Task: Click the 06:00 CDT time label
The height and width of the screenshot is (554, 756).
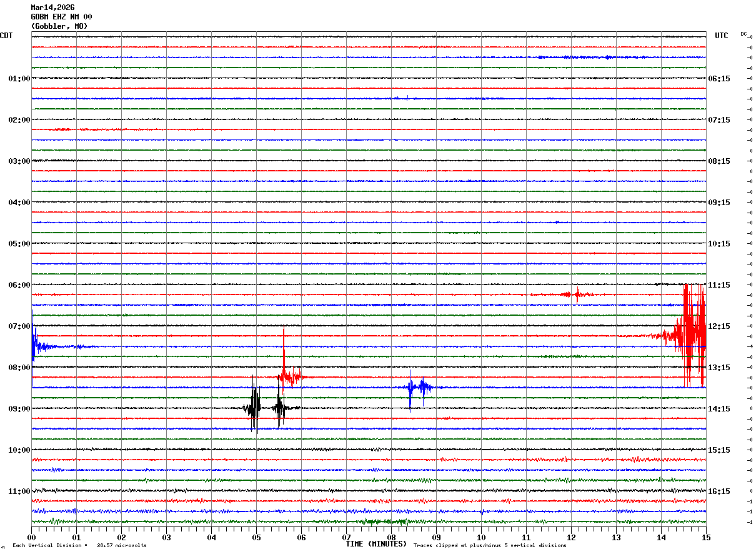Action: [19, 285]
